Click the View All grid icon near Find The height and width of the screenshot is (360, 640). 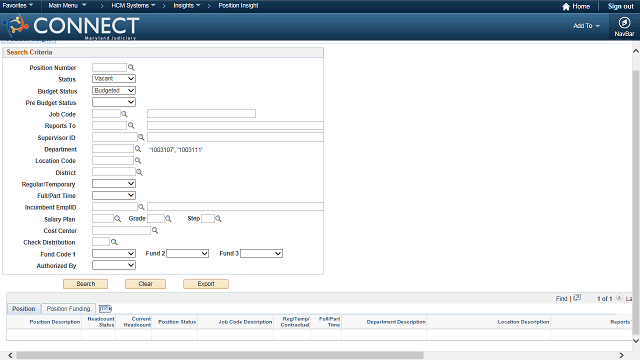pyautogui.click(x=577, y=298)
